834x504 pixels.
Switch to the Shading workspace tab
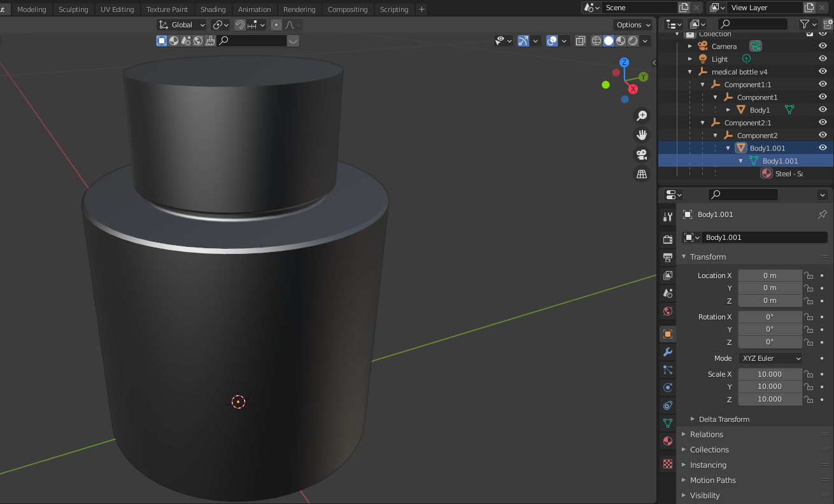pyautogui.click(x=213, y=9)
